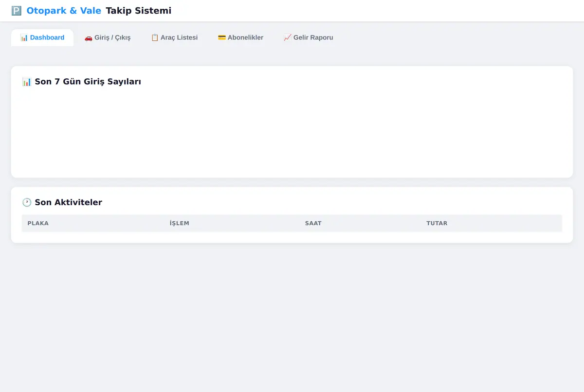Image resolution: width=584 pixels, height=392 pixels.
Task: Click the parking P logo icon
Action: coord(17,11)
